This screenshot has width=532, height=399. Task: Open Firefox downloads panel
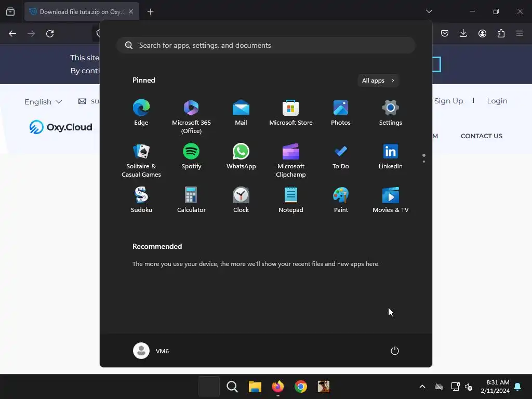(463, 33)
